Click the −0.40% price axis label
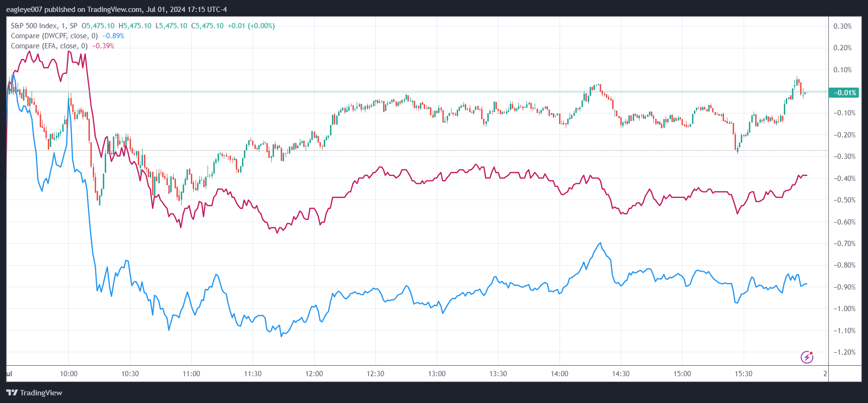The width and height of the screenshot is (868, 403). [x=845, y=179]
